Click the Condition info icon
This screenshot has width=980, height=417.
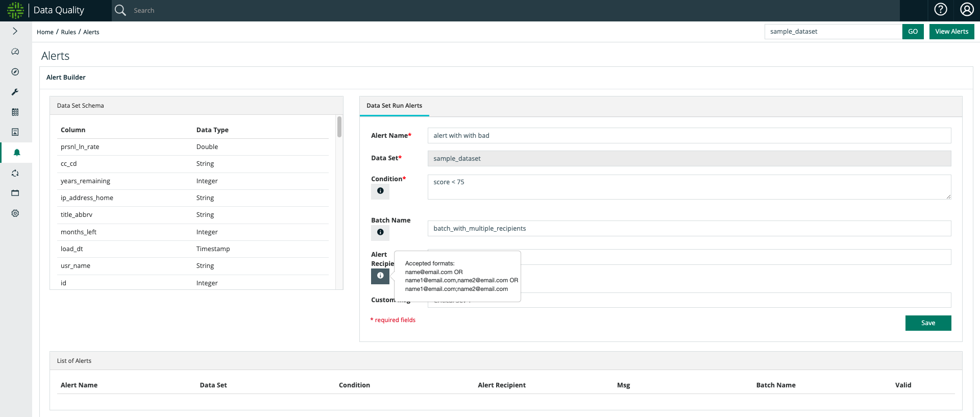click(380, 191)
